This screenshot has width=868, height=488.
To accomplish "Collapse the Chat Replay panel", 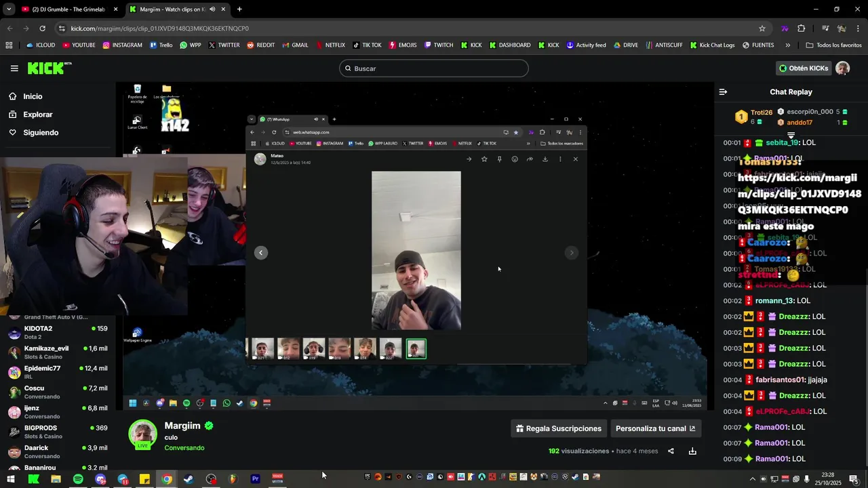I will (723, 92).
